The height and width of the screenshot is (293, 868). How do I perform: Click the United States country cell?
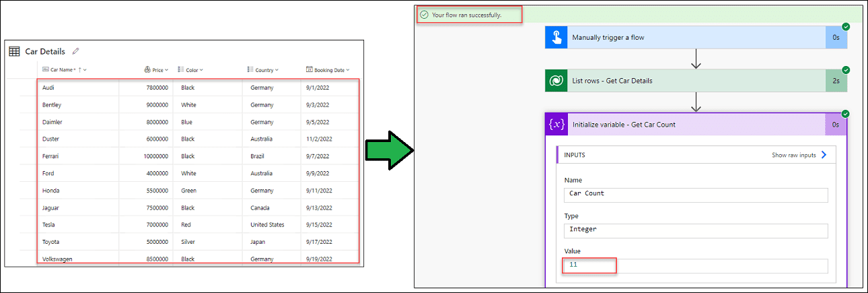(x=267, y=224)
